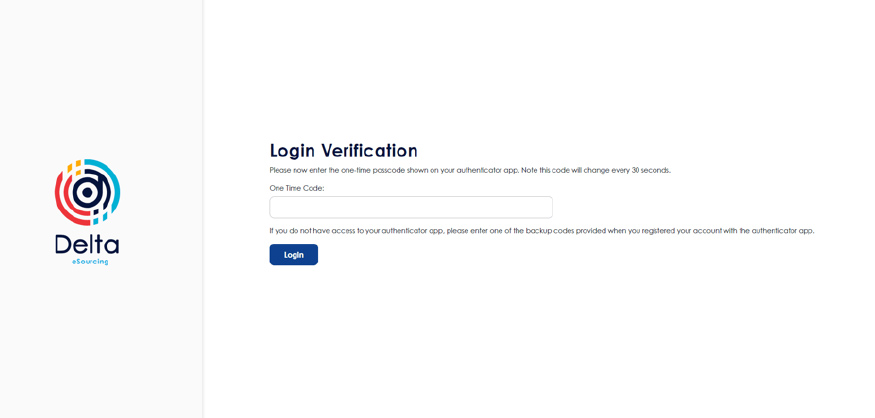The height and width of the screenshot is (418, 875).
Task: Focus the One Time Code input field
Action: click(x=410, y=207)
